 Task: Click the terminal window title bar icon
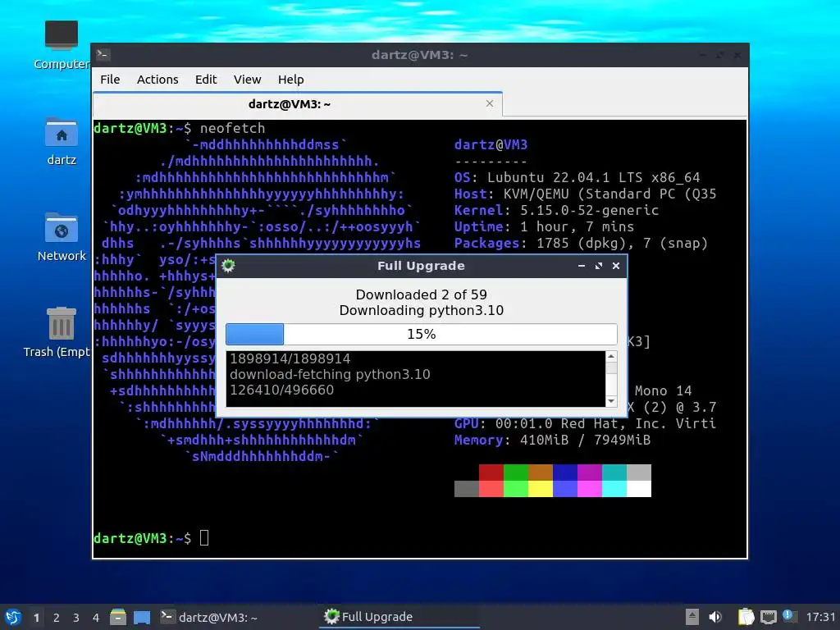[103, 55]
